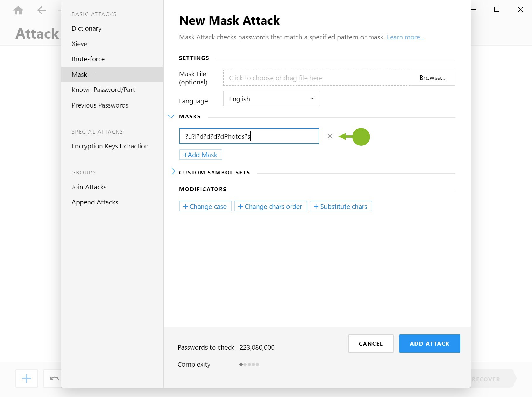532x397 pixels.
Task: Click the ADD ATTACK button
Action: point(429,343)
